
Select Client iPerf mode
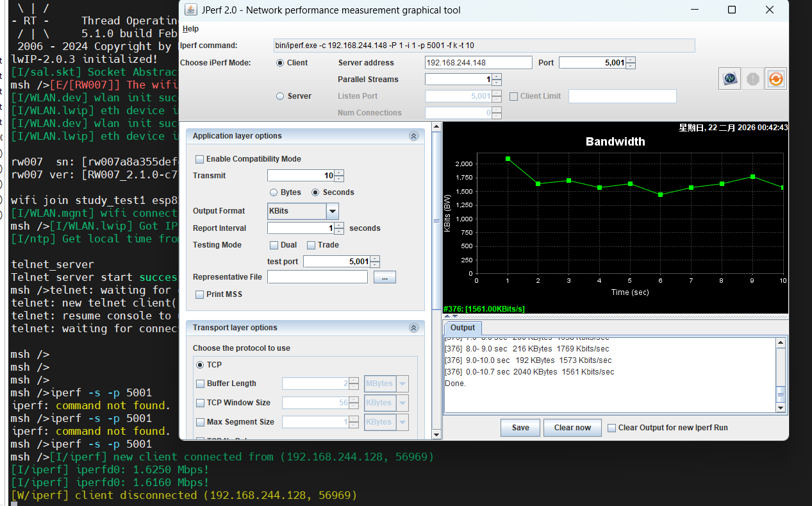tap(280, 63)
